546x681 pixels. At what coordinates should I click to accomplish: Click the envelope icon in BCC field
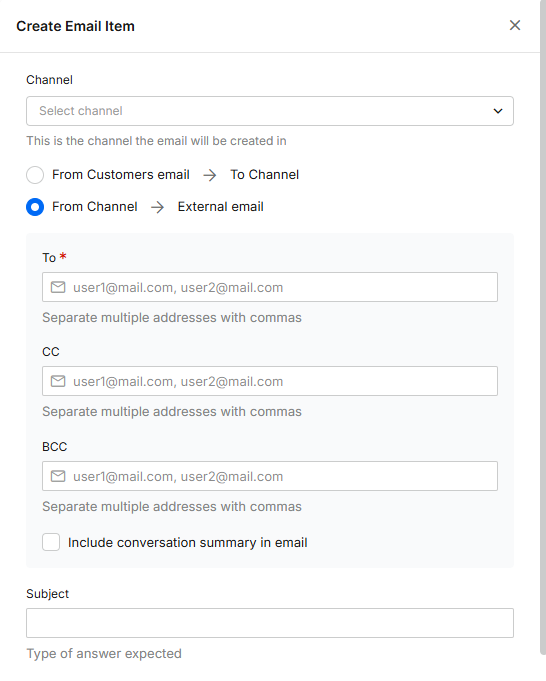click(x=58, y=476)
